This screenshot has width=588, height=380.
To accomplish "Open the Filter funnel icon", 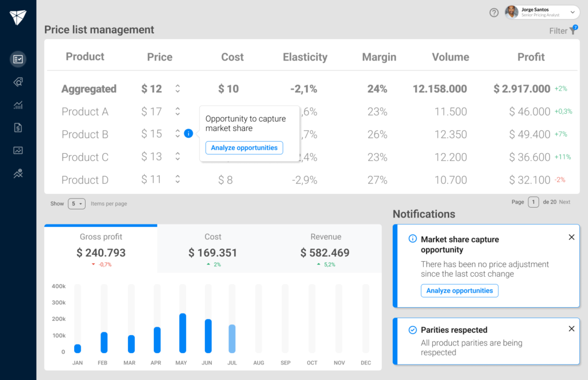I will tap(574, 30).
